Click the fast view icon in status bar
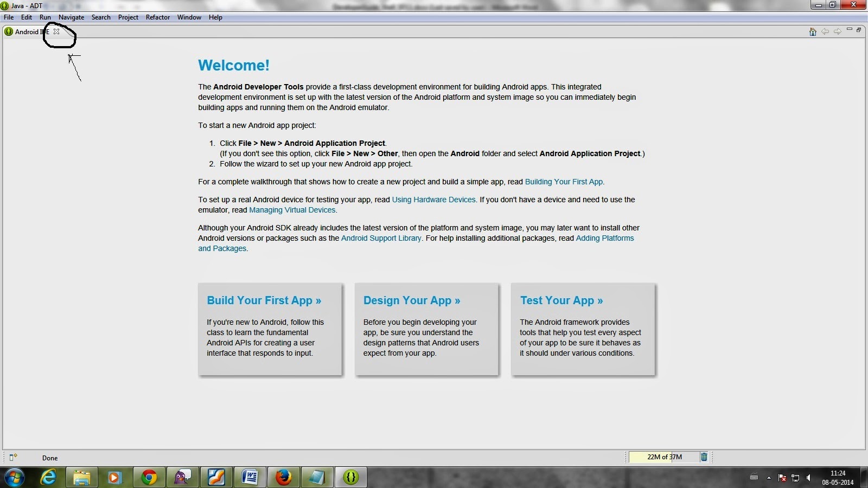 13,457
